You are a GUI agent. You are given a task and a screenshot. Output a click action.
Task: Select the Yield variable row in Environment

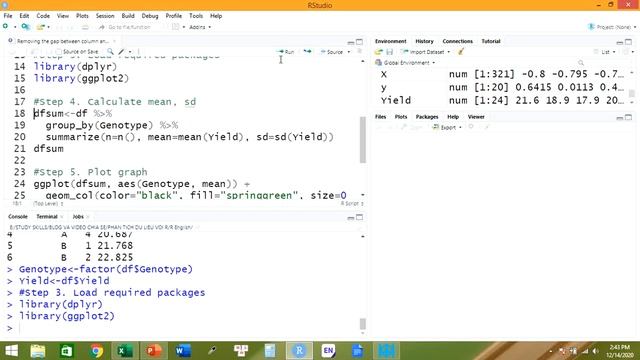pyautogui.click(x=502, y=100)
